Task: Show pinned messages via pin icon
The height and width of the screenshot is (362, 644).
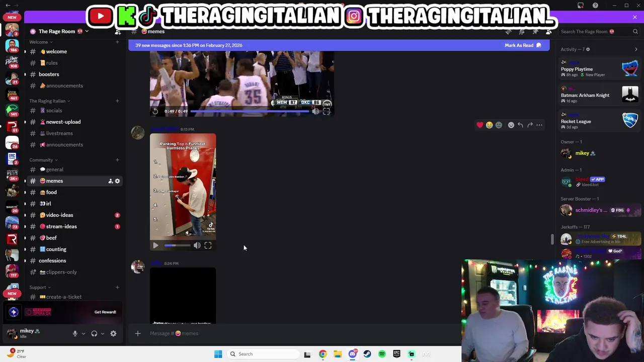Action: tap(535, 32)
